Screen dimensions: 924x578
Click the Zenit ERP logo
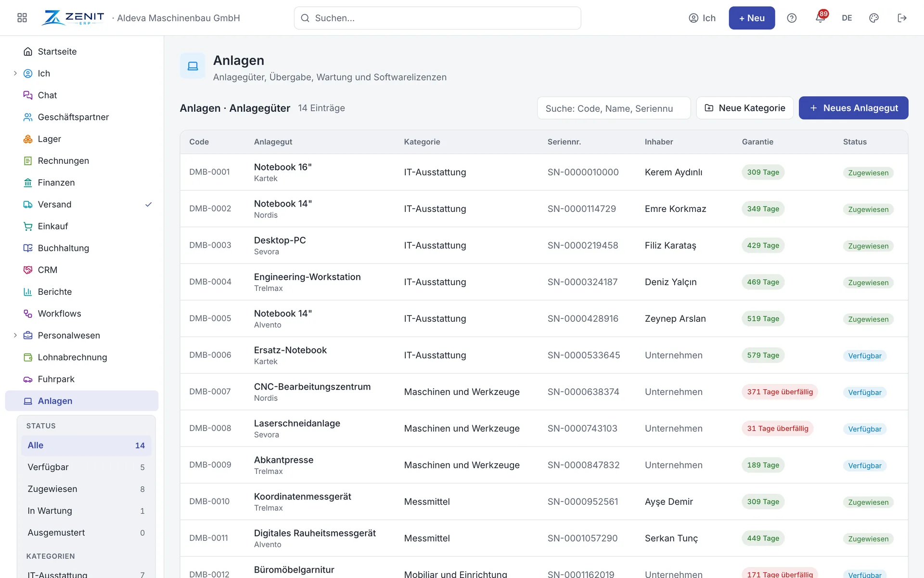[x=73, y=18]
